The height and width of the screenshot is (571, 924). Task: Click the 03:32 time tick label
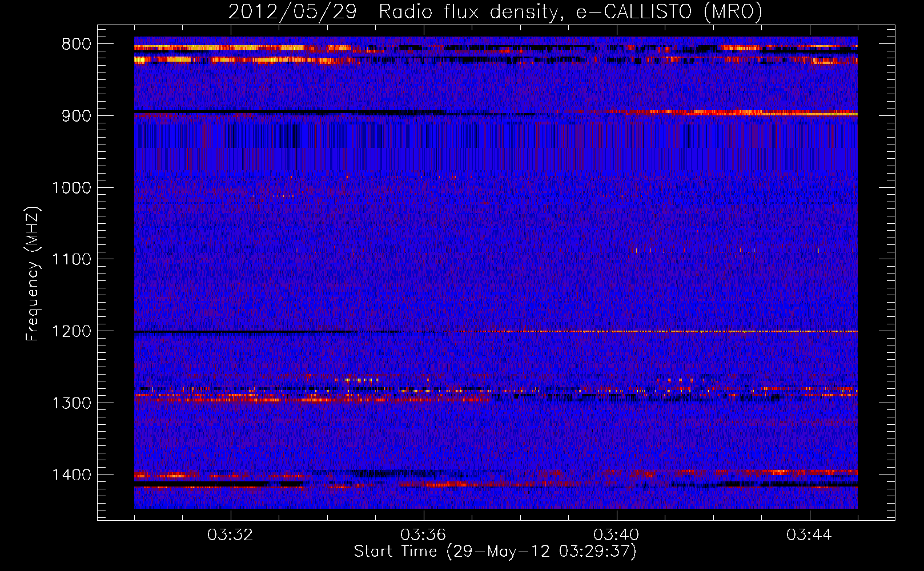pyautogui.click(x=230, y=535)
